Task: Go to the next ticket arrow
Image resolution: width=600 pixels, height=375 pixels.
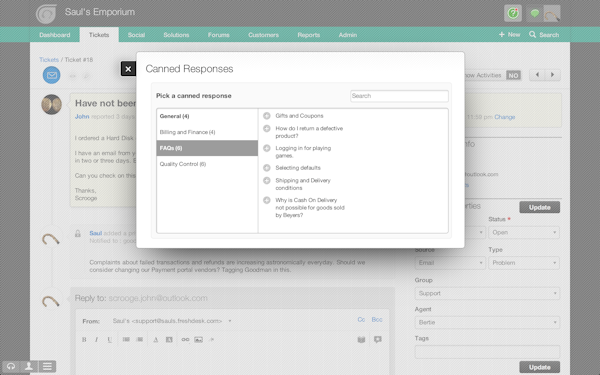Action: tap(553, 75)
